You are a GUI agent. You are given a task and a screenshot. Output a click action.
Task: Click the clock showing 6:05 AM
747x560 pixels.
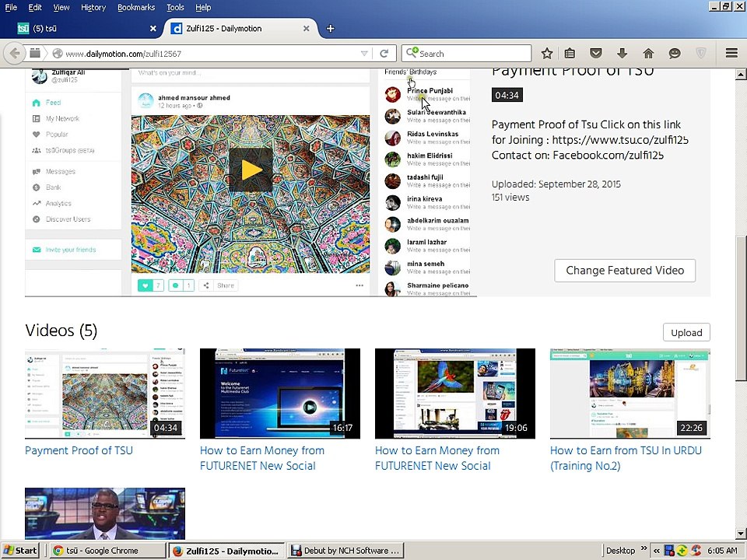[x=722, y=551]
